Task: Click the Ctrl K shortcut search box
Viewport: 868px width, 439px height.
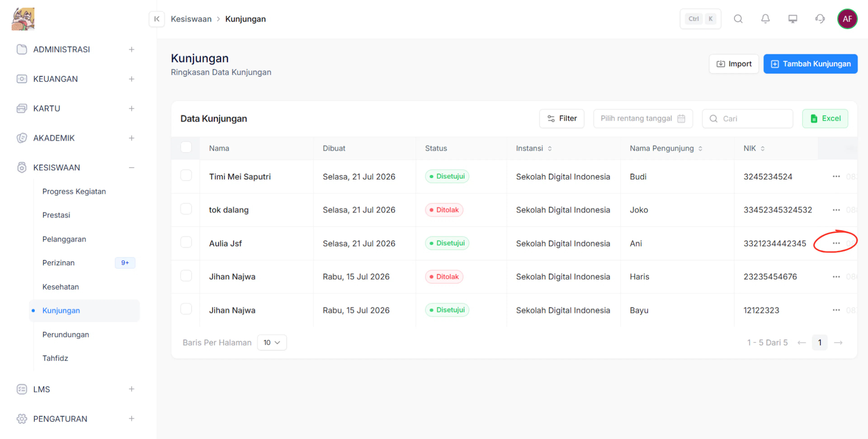Action: [700, 19]
